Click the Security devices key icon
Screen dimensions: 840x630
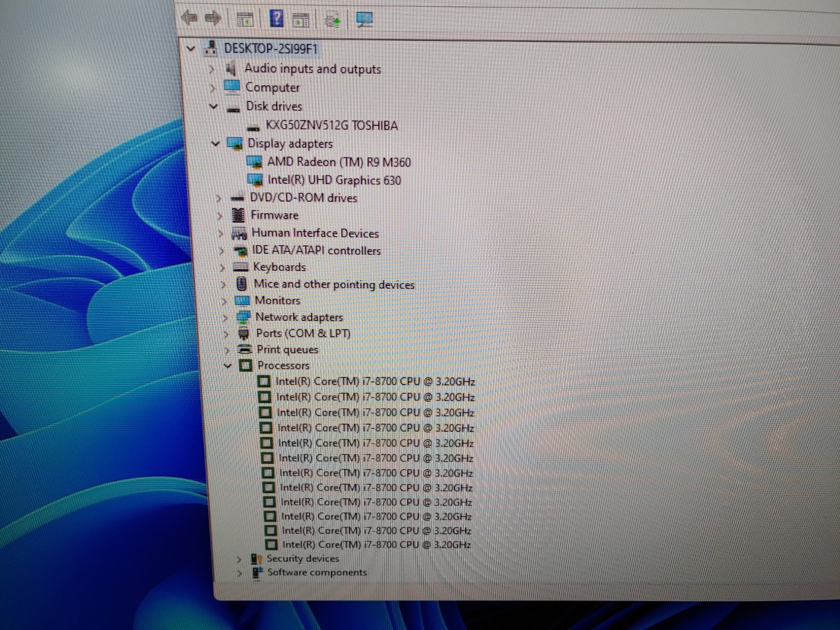[257, 559]
